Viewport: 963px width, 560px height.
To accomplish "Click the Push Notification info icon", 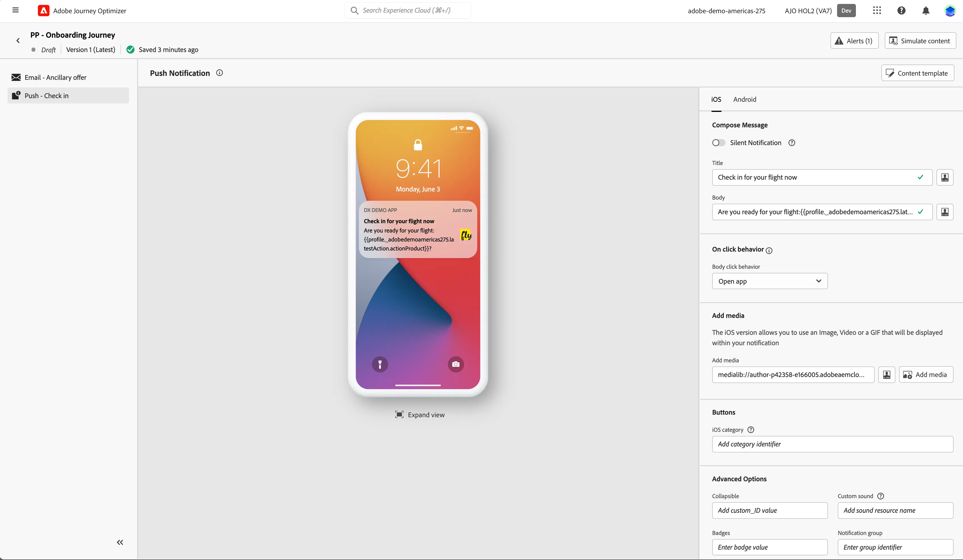I will pyautogui.click(x=219, y=73).
